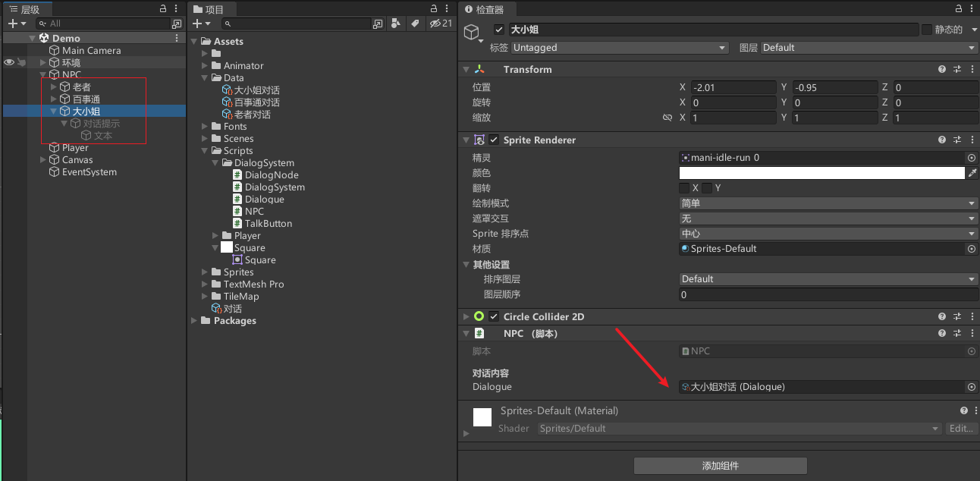Open Transform component three-dot context menu
Viewport: 980px width, 481px height.
[x=971, y=69]
